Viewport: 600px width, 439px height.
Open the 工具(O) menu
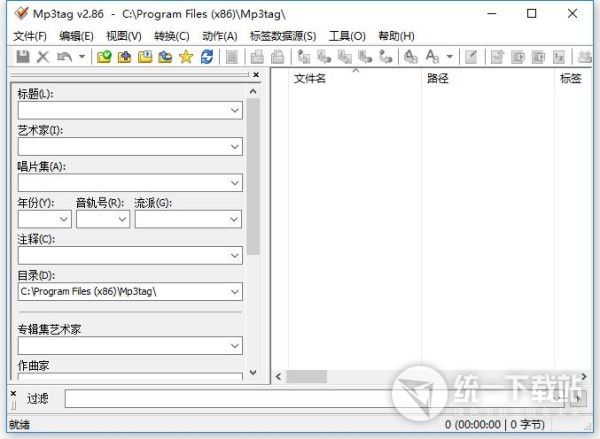tap(347, 36)
